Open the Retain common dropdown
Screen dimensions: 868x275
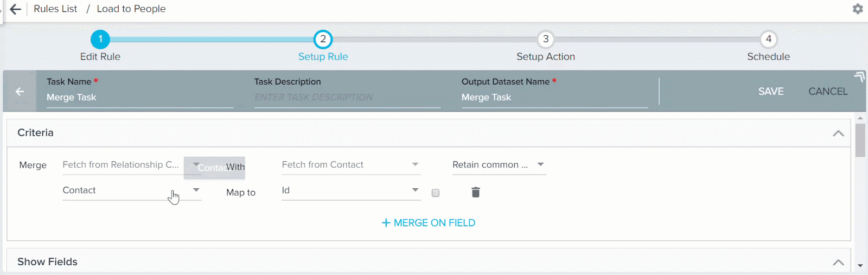tap(499, 165)
